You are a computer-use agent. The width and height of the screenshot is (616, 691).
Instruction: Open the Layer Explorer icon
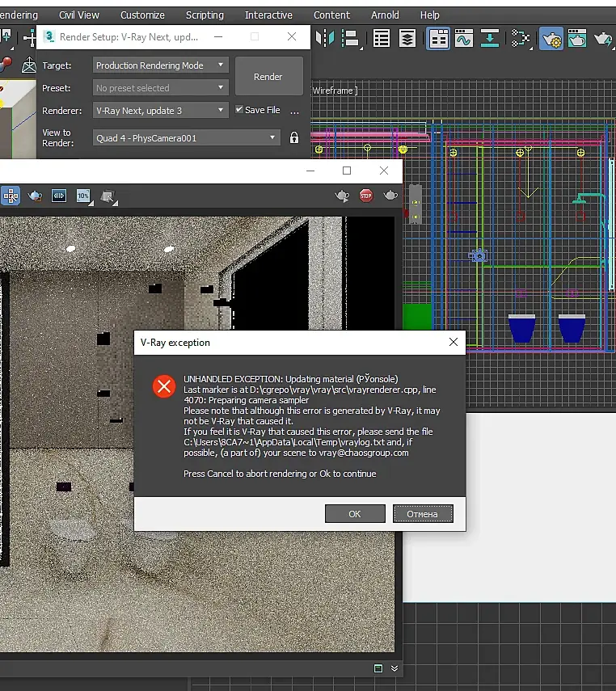407,38
